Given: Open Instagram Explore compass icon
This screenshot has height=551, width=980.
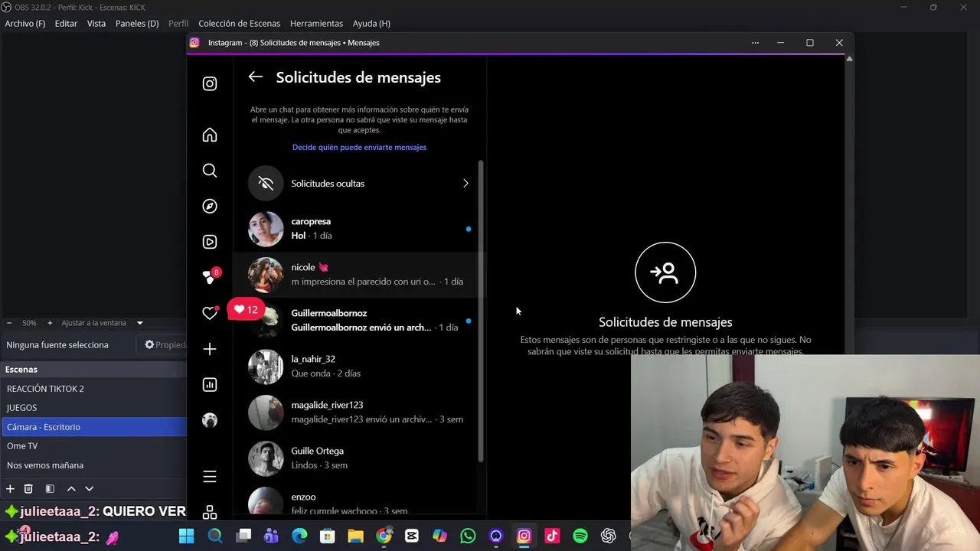Looking at the screenshot, I should 210,207.
